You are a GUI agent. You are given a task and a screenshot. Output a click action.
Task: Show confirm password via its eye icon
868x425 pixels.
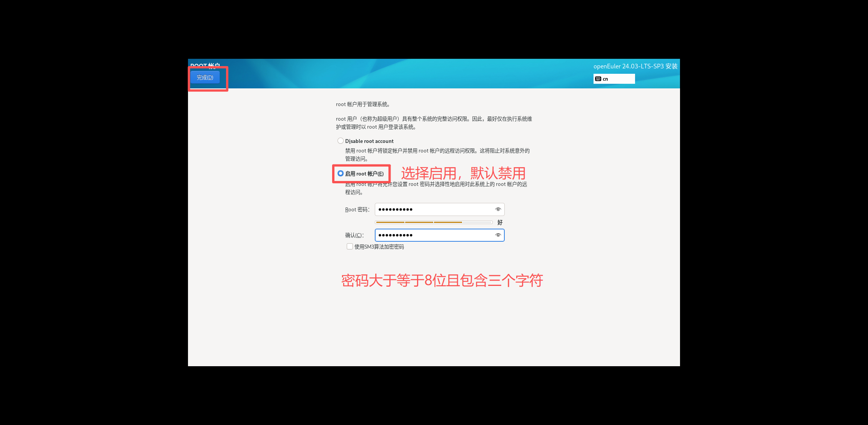[498, 235]
